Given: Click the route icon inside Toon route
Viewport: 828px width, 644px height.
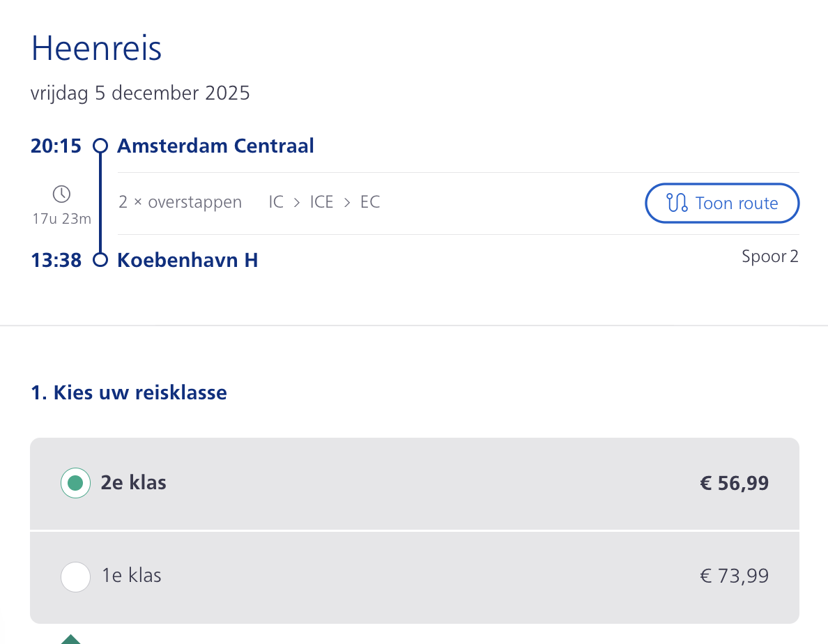Looking at the screenshot, I should (677, 203).
